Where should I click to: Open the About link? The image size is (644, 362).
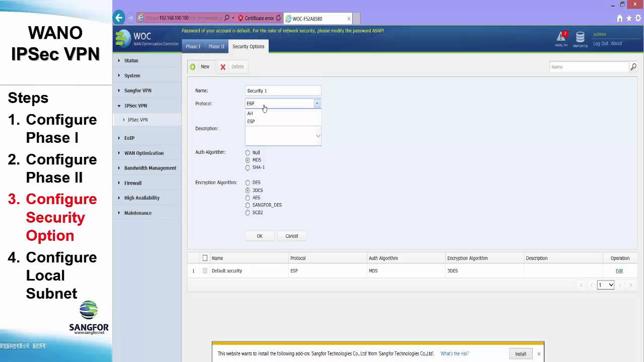tap(617, 43)
